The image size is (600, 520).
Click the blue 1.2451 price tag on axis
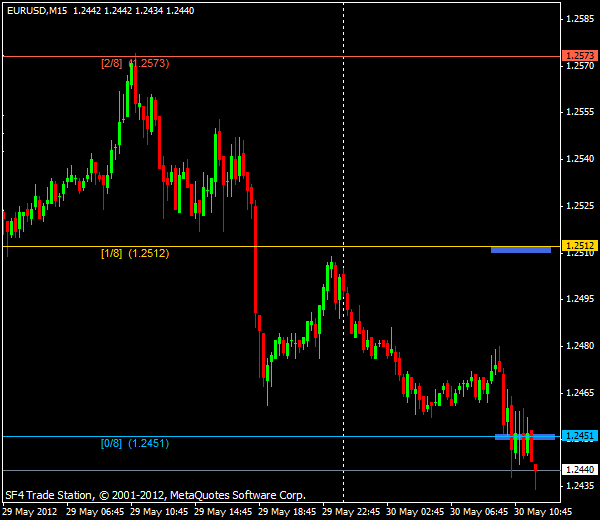[580, 436]
